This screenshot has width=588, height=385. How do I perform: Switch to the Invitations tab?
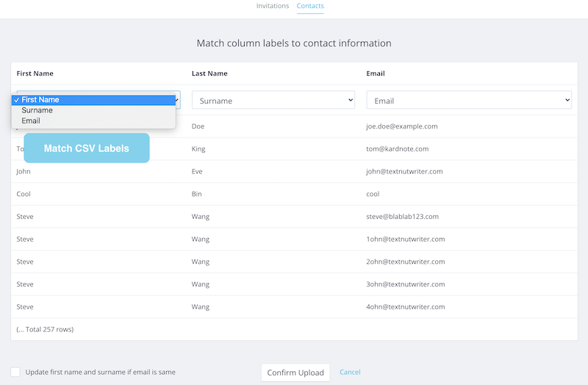[272, 6]
